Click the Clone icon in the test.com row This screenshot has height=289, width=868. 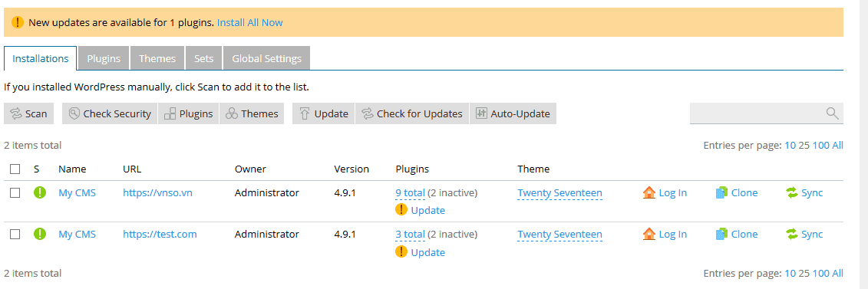coord(721,235)
